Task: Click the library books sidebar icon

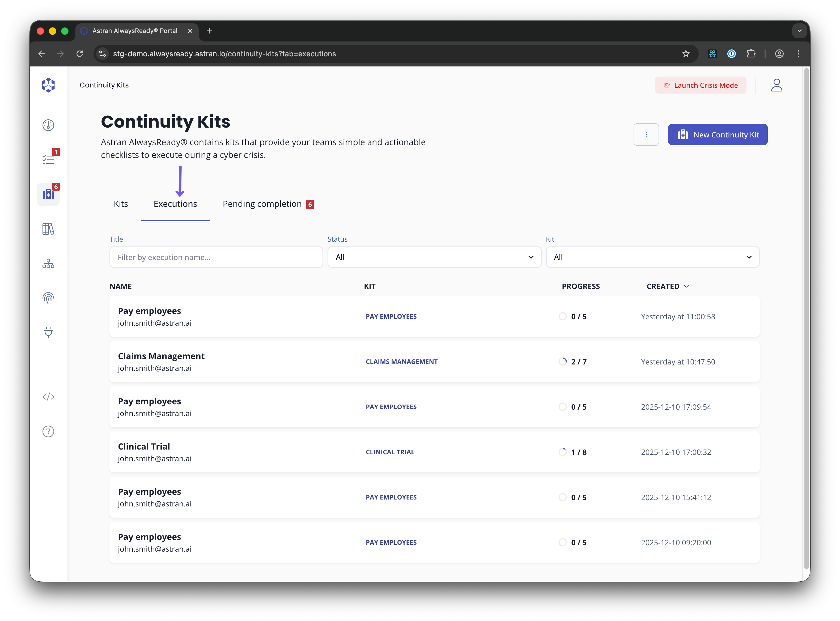Action: pyautogui.click(x=48, y=229)
